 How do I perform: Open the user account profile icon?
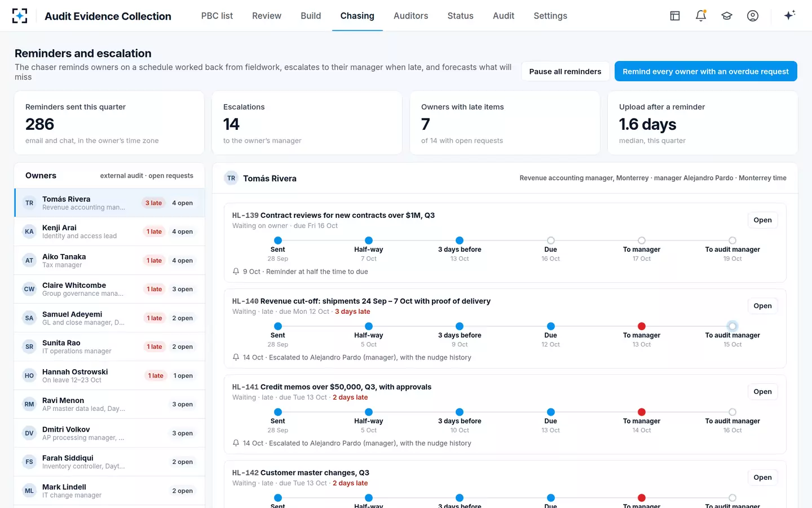753,16
